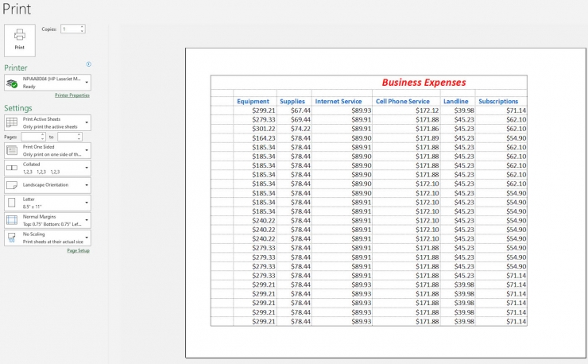Open the printer selection dropdown
Viewport: 588px width, 364px height.
click(86, 83)
